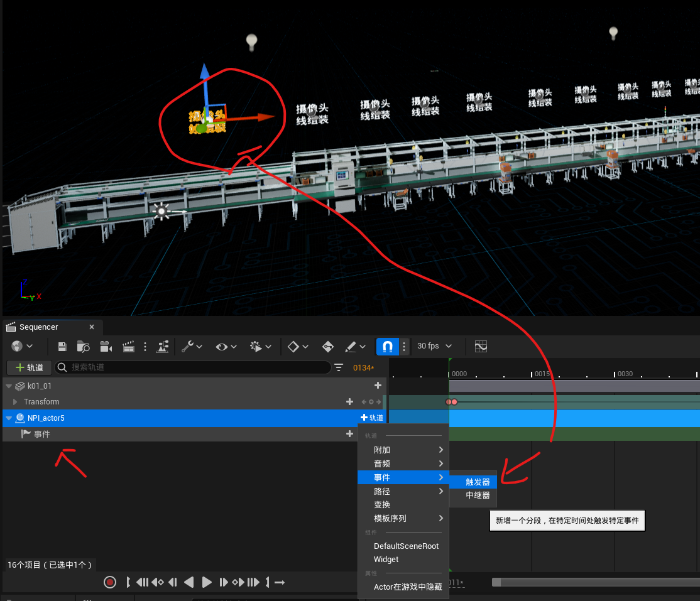This screenshot has width=700, height=601.
Task: Open the curve editor icon
Action: [x=481, y=346]
